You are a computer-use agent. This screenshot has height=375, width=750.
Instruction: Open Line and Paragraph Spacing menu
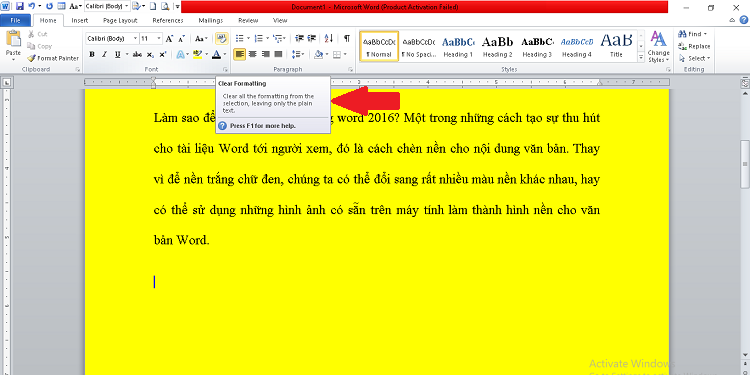tap(298, 55)
